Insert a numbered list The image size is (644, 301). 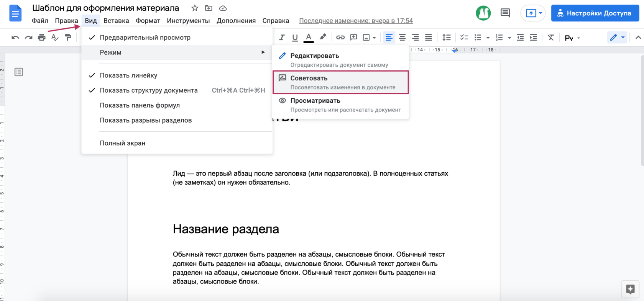499,38
